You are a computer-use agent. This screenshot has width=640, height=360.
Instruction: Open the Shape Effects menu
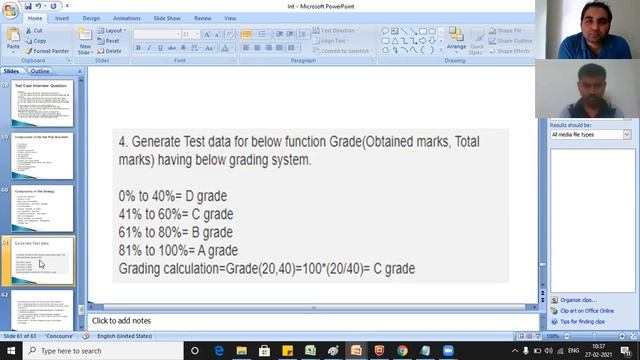click(x=509, y=51)
